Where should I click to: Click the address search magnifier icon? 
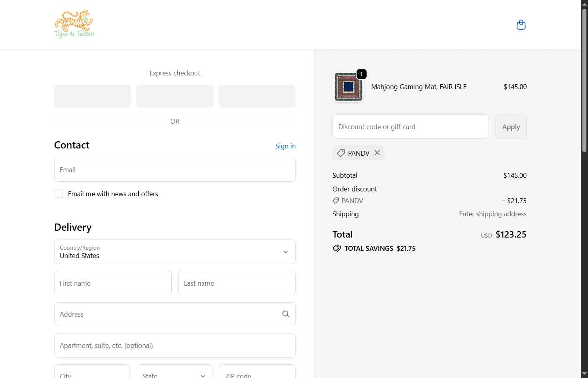coord(286,314)
